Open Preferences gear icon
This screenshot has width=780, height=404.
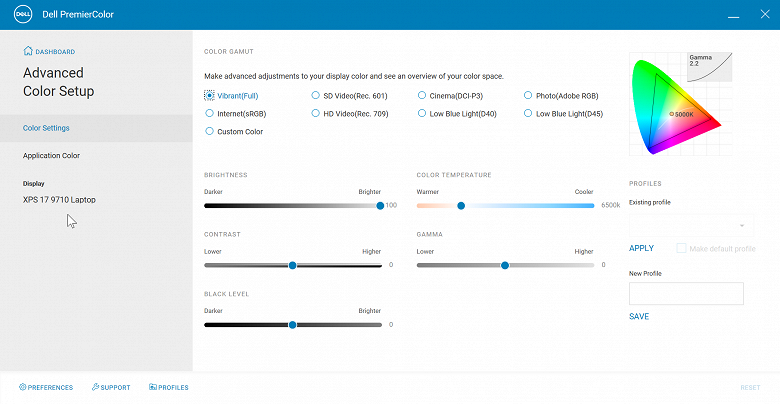point(23,387)
